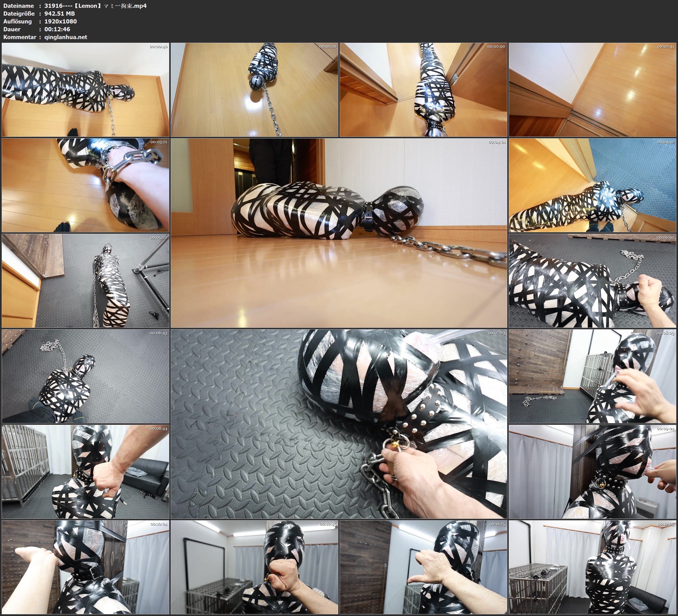Select the large frame at 00:07:23
Screen dimensions: 678x616
[339, 424]
